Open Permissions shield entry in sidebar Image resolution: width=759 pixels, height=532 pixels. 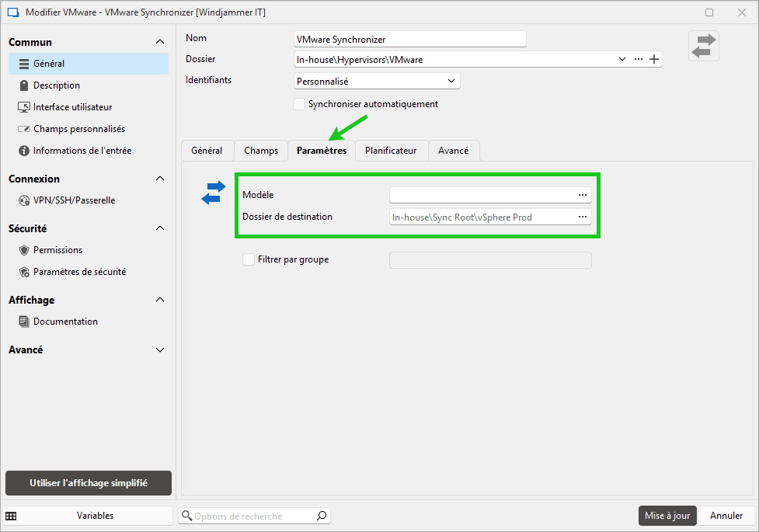click(x=57, y=250)
